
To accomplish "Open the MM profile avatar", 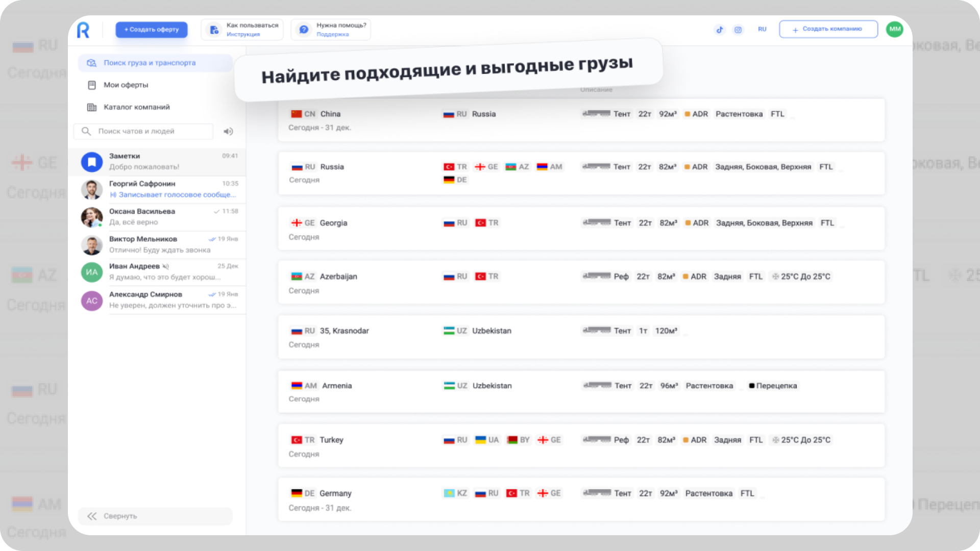I will (895, 29).
